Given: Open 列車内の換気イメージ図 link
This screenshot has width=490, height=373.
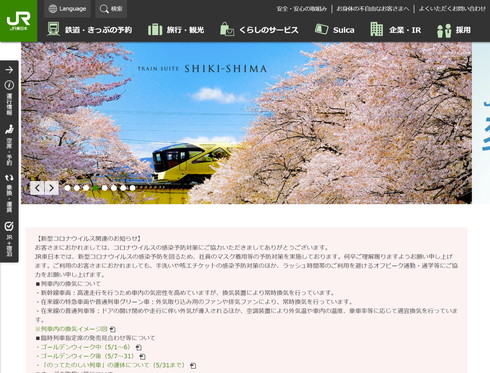Looking at the screenshot, I should (71, 329).
